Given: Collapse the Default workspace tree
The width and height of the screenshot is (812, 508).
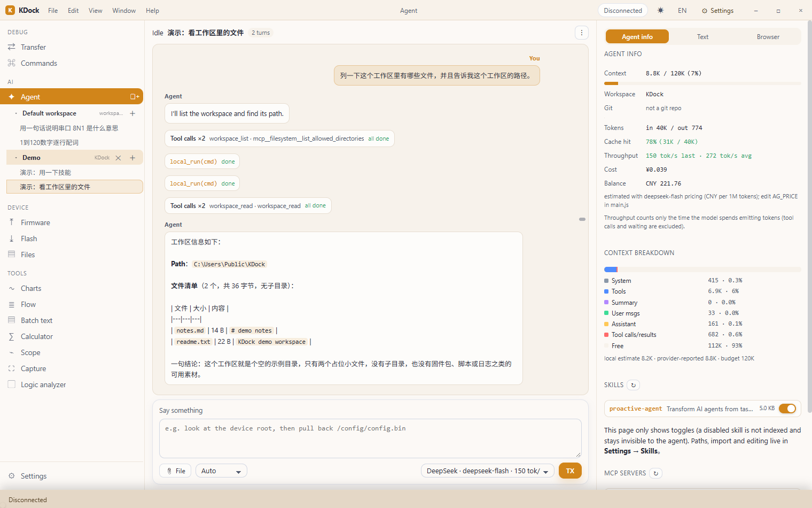Looking at the screenshot, I should click(x=16, y=113).
